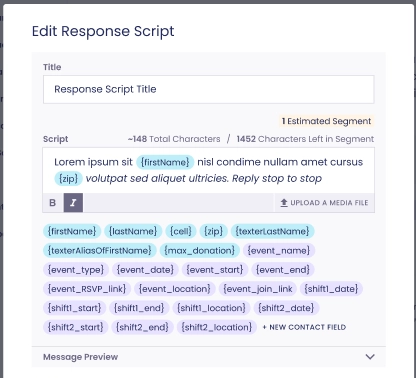Insert {shift2_date} field tag
Screen dimensions: 416x378
pyautogui.click(x=286, y=308)
